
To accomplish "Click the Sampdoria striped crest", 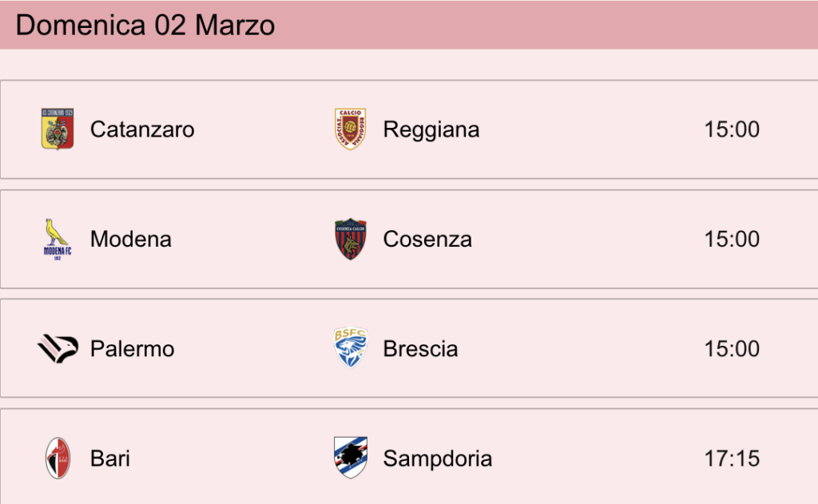I will (x=350, y=458).
